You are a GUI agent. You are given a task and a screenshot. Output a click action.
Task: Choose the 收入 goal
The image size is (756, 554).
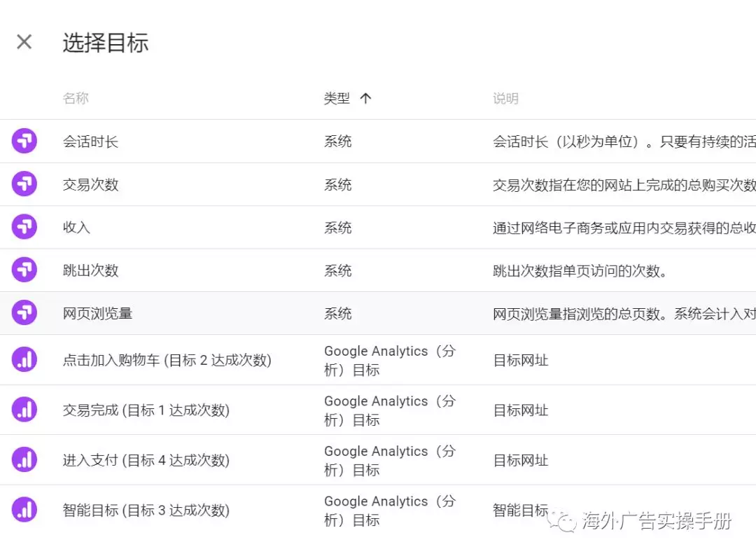tap(76, 228)
